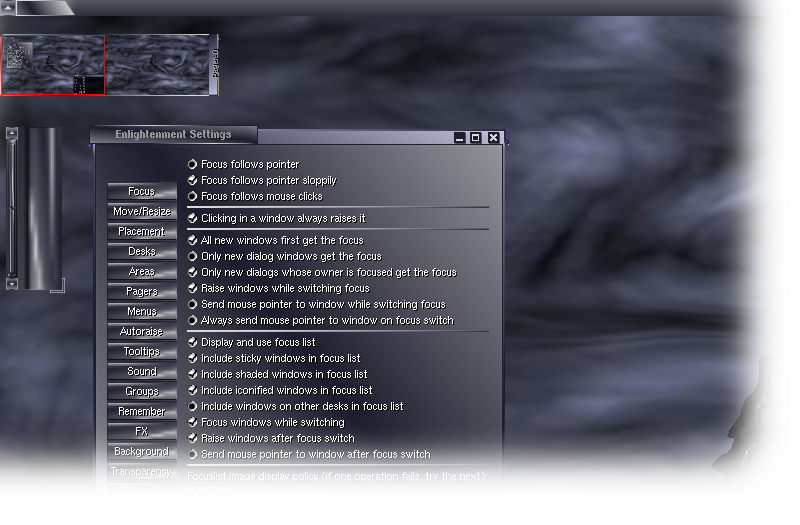Switch to the second desktop in pager

pos(157,65)
